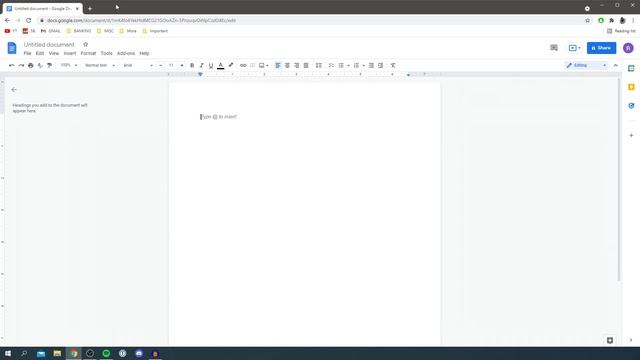640x360 pixels.
Task: Open the highlight color picker
Action: click(231, 65)
